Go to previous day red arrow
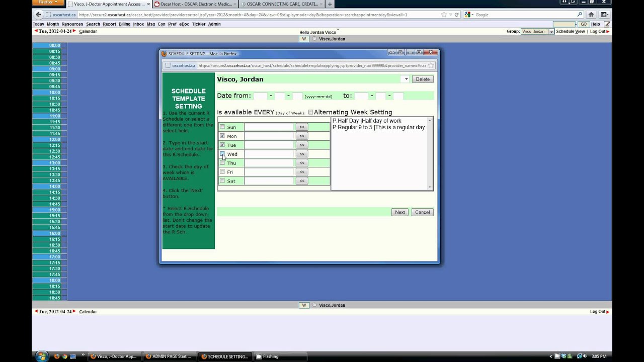The height and width of the screenshot is (362, 644). click(36, 31)
